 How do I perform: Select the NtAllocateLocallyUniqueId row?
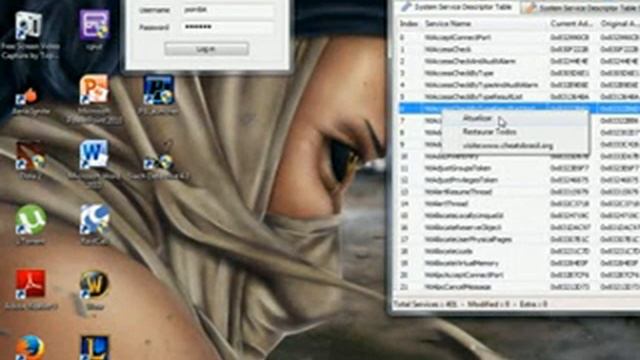pyautogui.click(x=518, y=216)
